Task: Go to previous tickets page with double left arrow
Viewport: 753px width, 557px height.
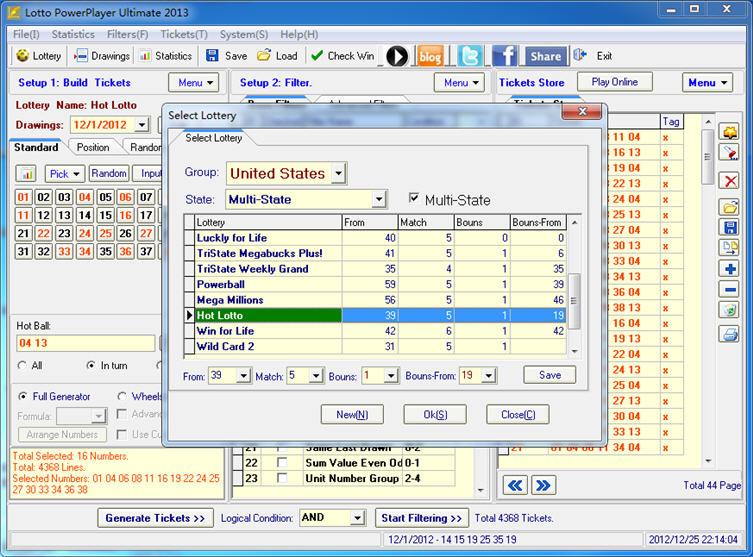Action: tap(515, 485)
